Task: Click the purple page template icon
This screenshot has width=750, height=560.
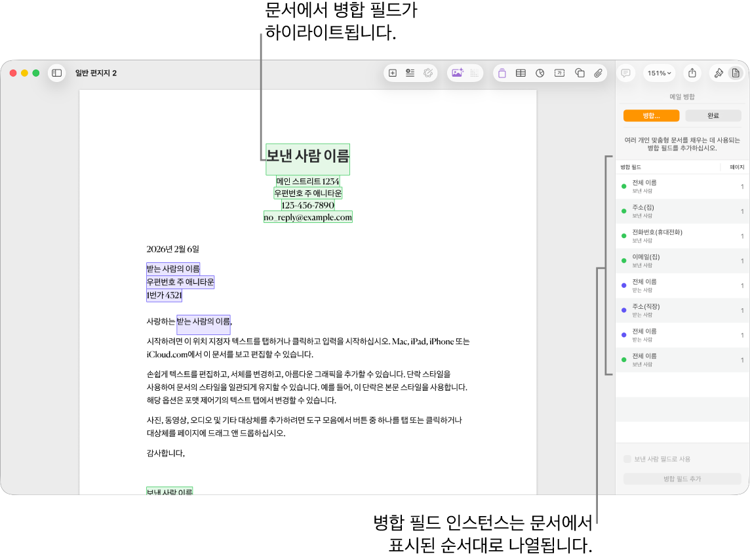Action: [502, 73]
